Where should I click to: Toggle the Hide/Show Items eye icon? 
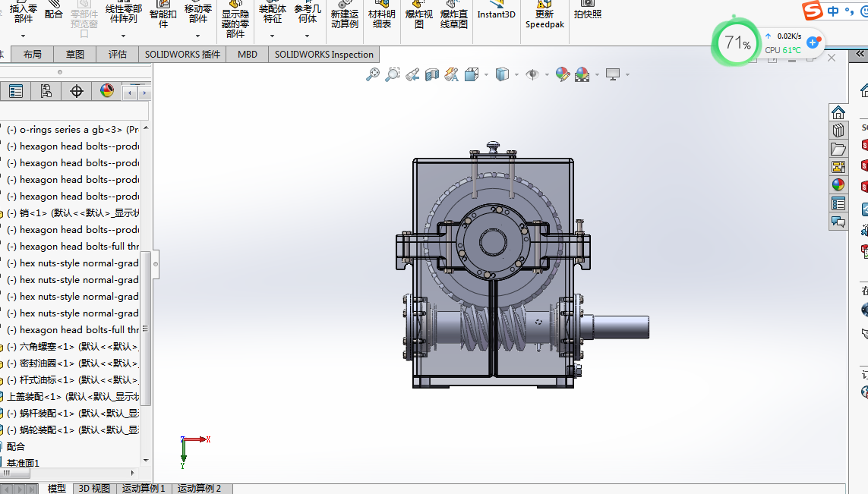tap(532, 74)
